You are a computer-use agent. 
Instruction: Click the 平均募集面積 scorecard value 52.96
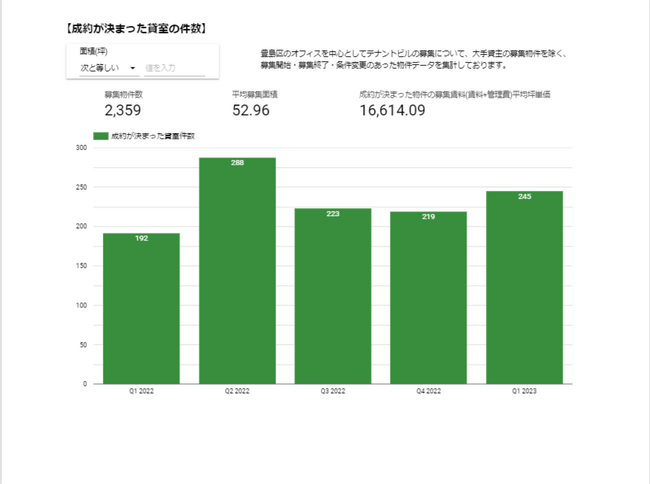click(251, 110)
